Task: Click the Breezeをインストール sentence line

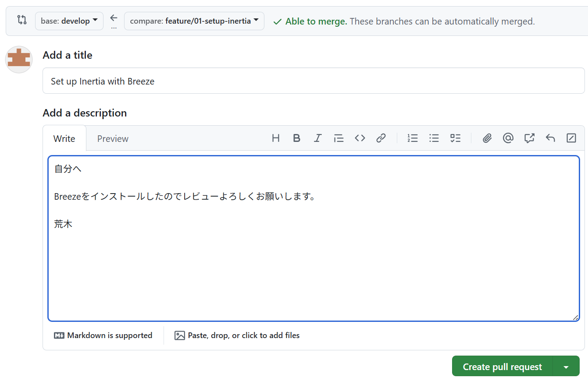Action: (185, 197)
